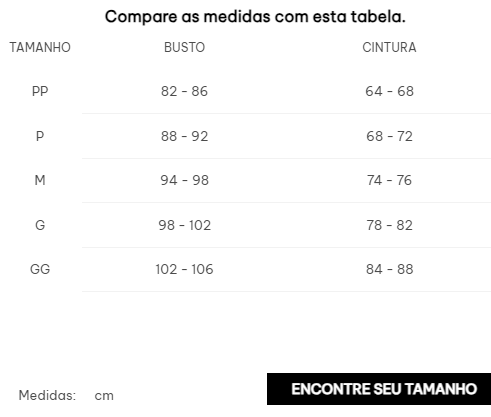Select the G size row label
Viewport: 491px width, 417px height.
[40, 225]
